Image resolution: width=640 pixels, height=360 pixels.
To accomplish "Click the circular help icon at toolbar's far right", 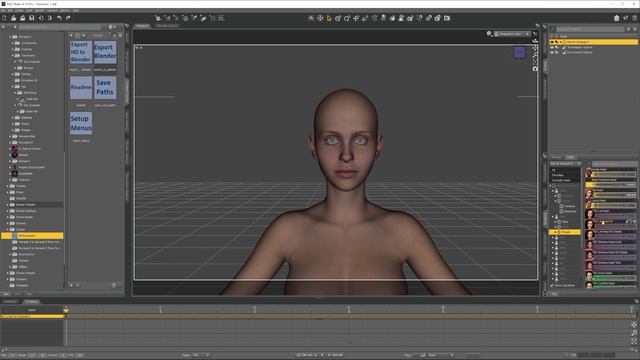I will point(634,18).
